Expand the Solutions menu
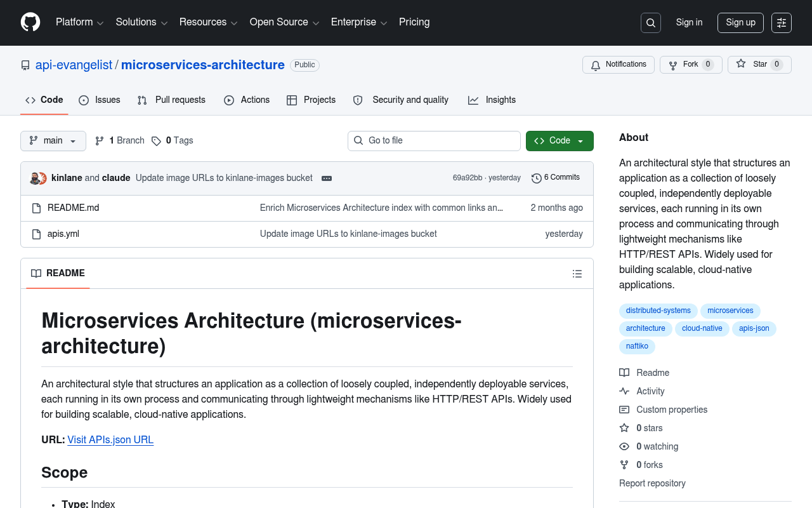The height and width of the screenshot is (508, 812). (x=141, y=22)
